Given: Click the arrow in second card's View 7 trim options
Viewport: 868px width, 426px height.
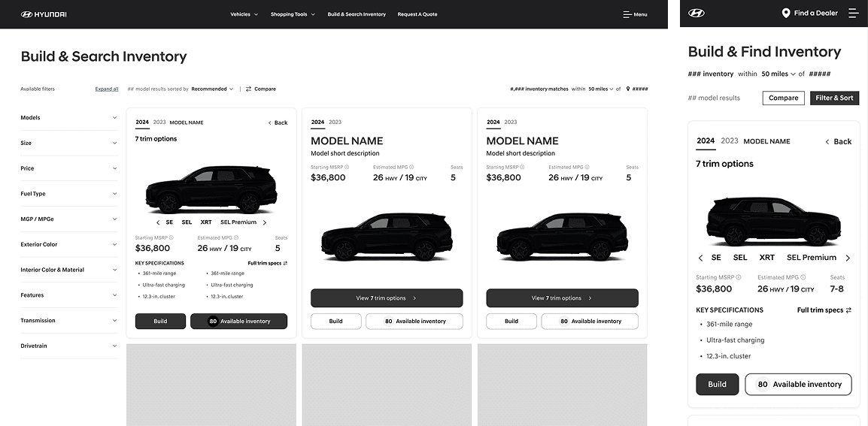Looking at the screenshot, I should coord(414,298).
